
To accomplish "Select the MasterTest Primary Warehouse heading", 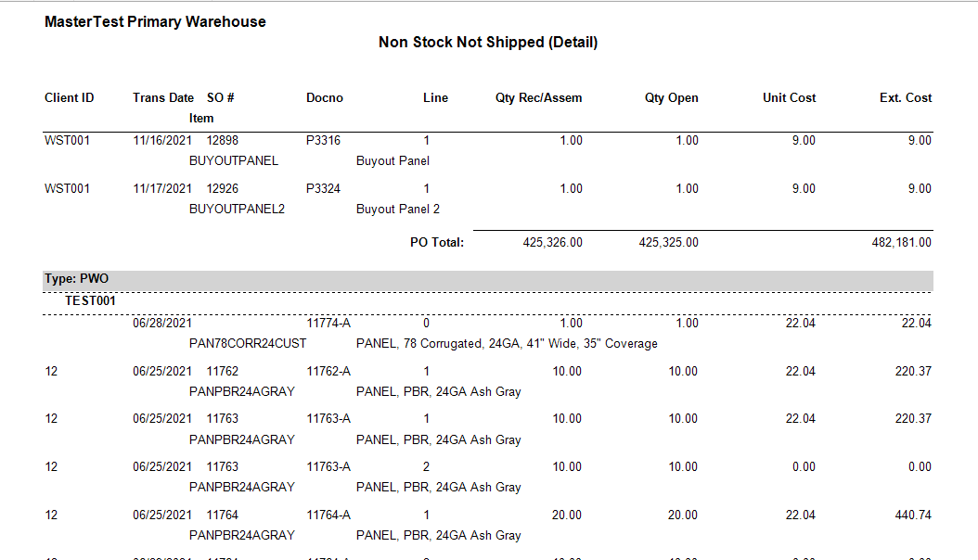I will point(155,22).
